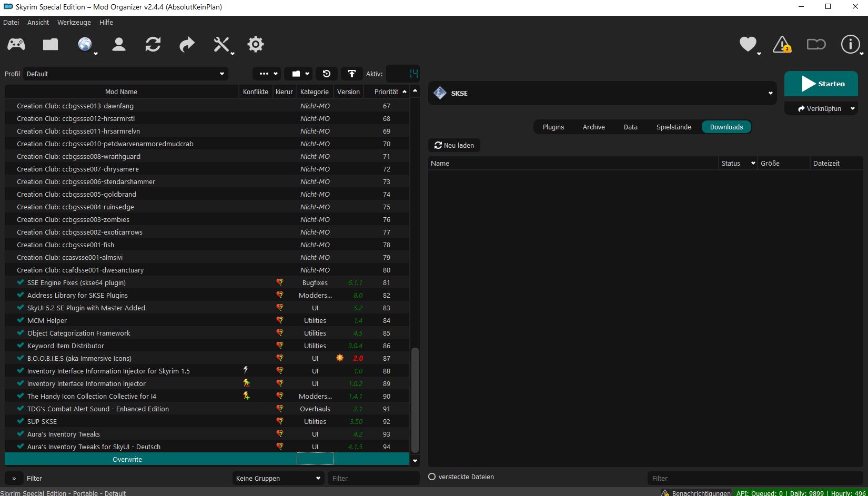Click the create backup upload icon

352,74
